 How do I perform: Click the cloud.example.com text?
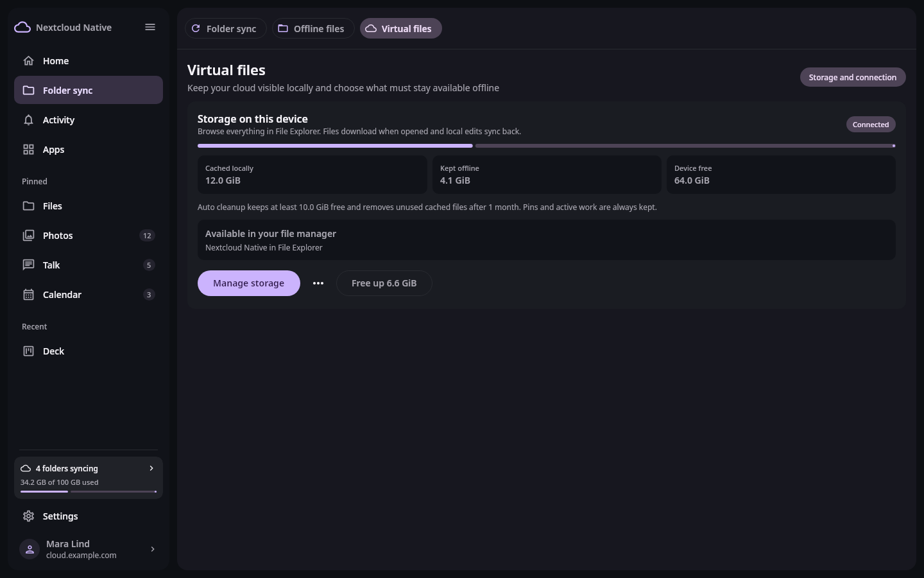pos(81,556)
